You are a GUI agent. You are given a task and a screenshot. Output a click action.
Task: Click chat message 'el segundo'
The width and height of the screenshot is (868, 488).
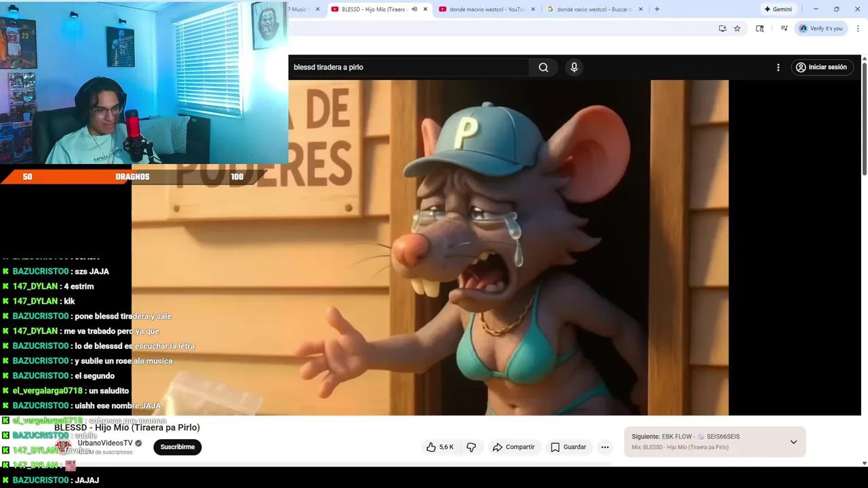pyautogui.click(x=94, y=375)
